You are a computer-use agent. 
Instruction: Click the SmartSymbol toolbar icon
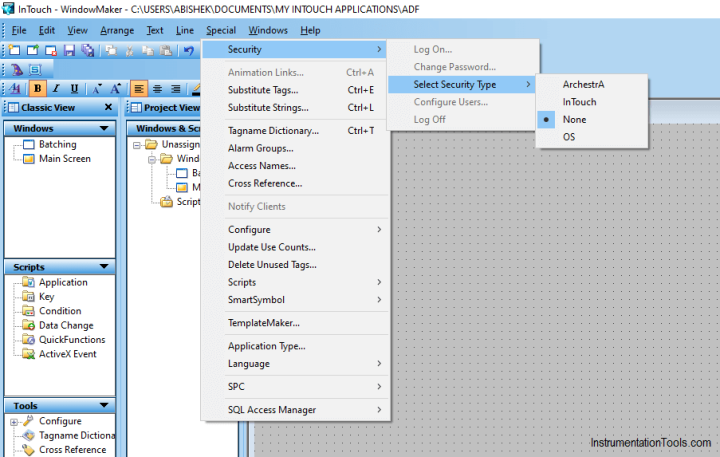(x=35, y=69)
